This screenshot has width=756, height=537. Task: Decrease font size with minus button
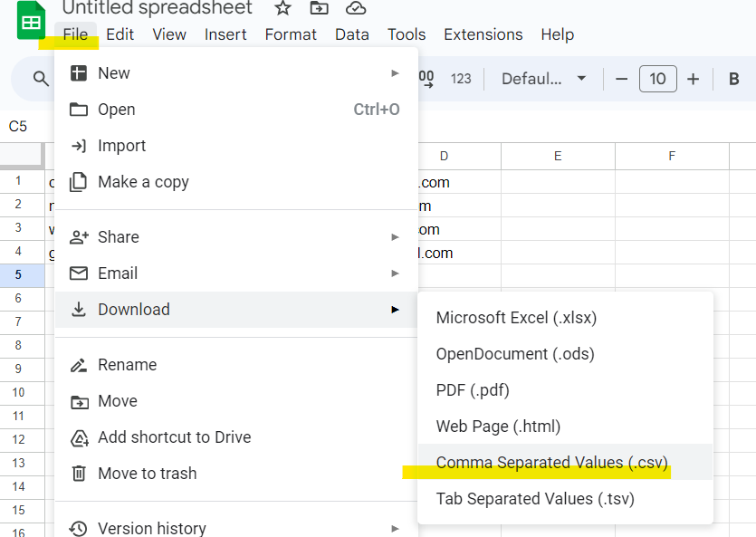pyautogui.click(x=621, y=79)
